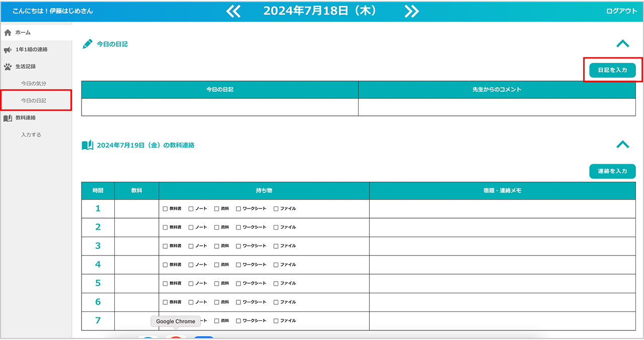Go to previous day with double left arrow

coord(233,11)
